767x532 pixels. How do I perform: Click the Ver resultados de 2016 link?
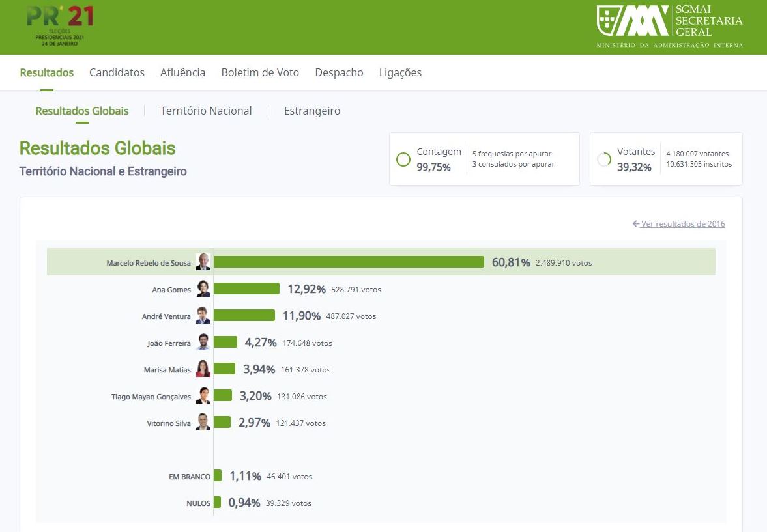[683, 223]
